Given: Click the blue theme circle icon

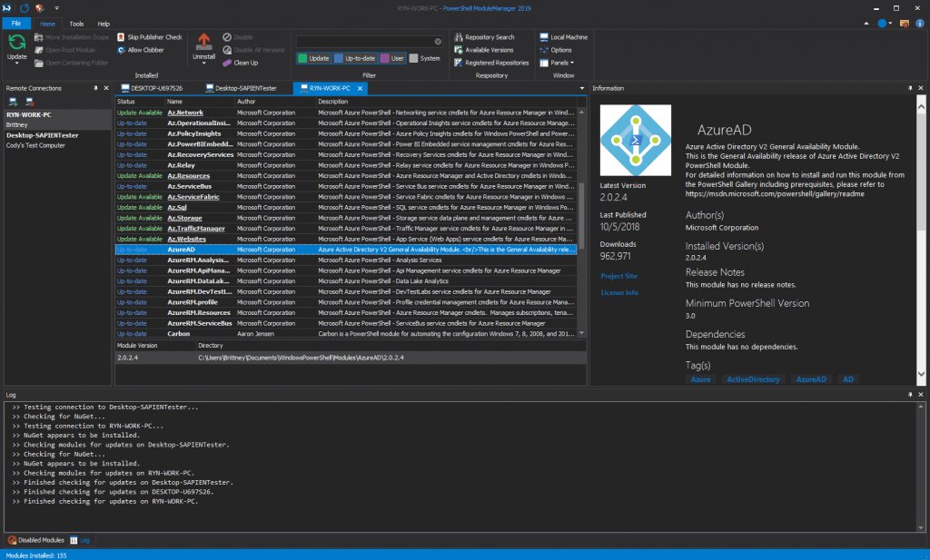Looking at the screenshot, I should (882, 24).
